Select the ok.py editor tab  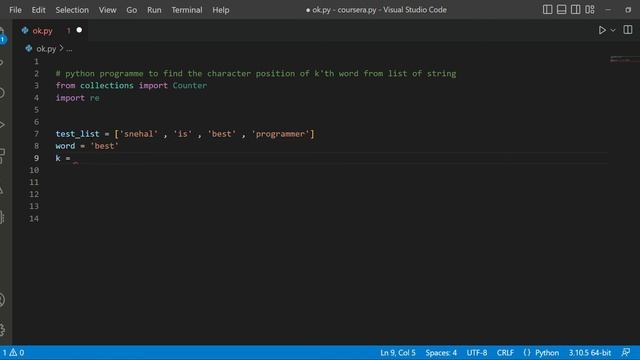[x=50, y=30]
